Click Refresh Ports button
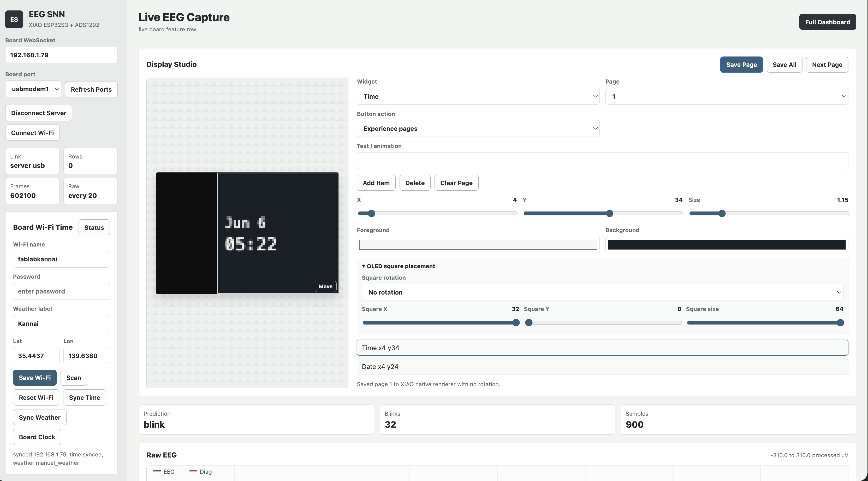 coord(91,89)
